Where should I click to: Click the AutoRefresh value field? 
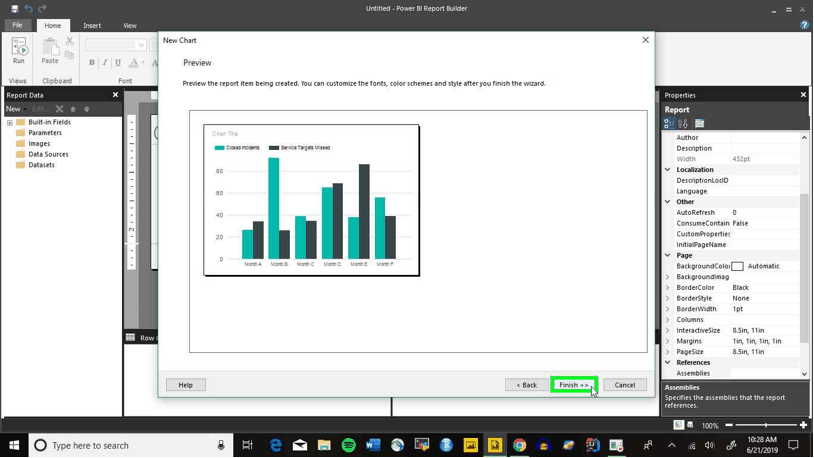765,212
